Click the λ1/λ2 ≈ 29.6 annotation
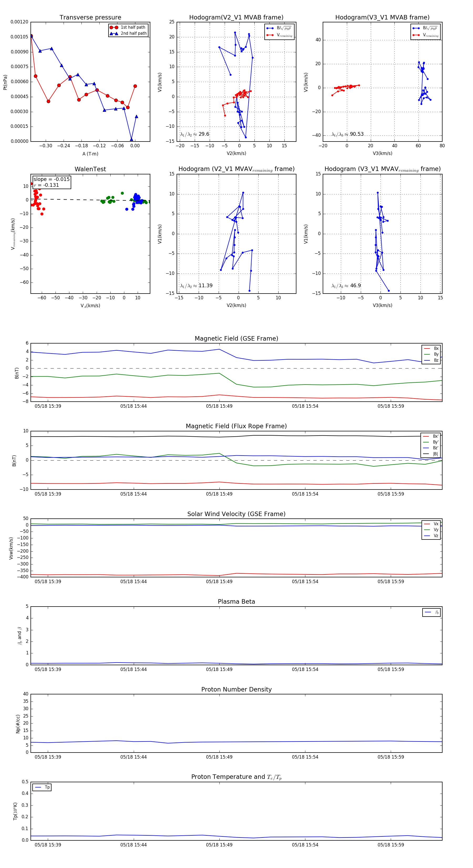Viewport: 473px width, 868px height. point(194,134)
